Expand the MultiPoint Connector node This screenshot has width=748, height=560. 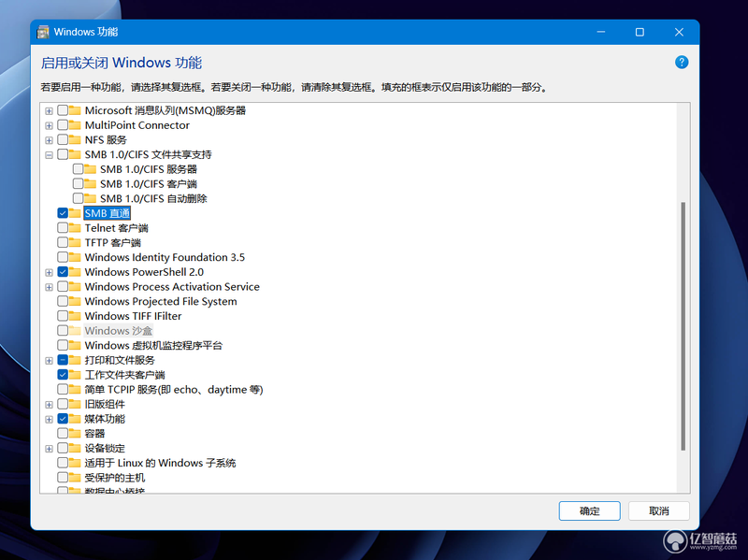(49, 126)
